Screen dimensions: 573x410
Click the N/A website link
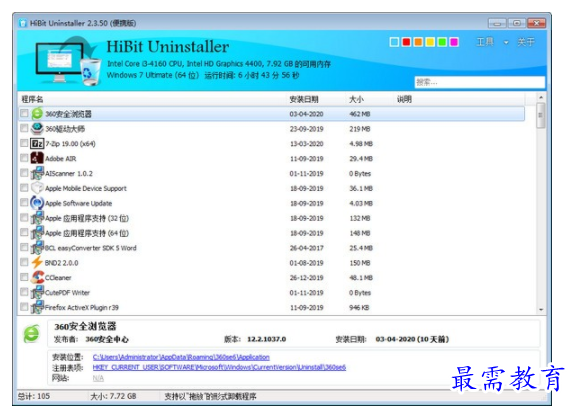(98, 378)
